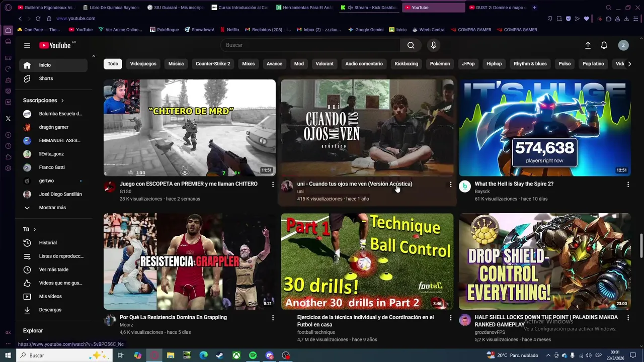Open the notifications bell
The image size is (644, 362).
(x=604, y=45)
